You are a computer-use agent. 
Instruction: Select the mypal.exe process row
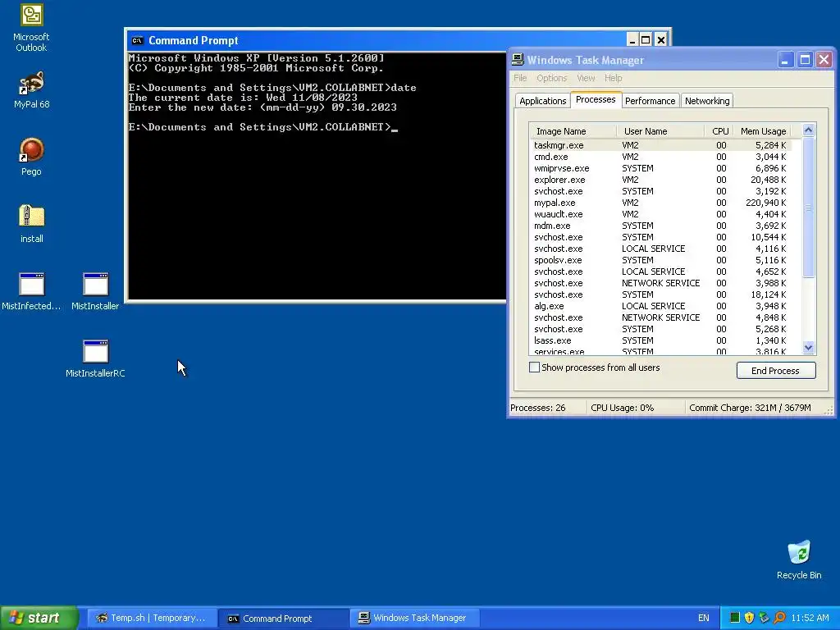(x=660, y=203)
